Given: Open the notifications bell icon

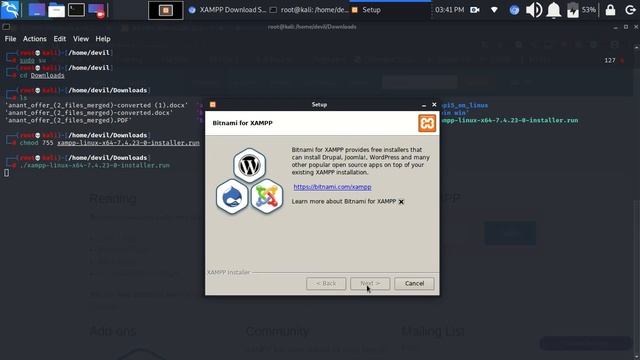Looking at the screenshot, I should (x=553, y=10).
